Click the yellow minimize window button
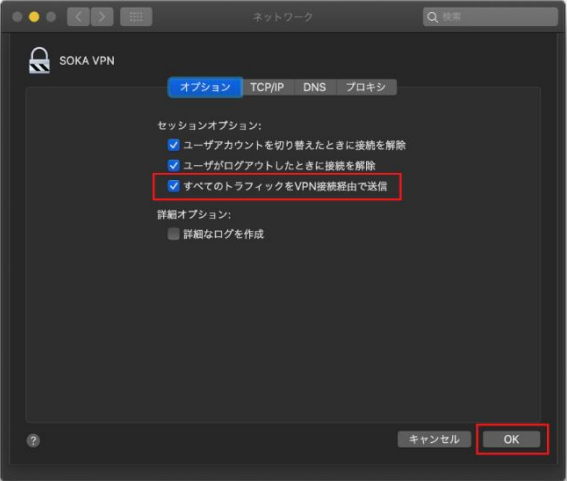This screenshot has width=567, height=481. pos(34,17)
